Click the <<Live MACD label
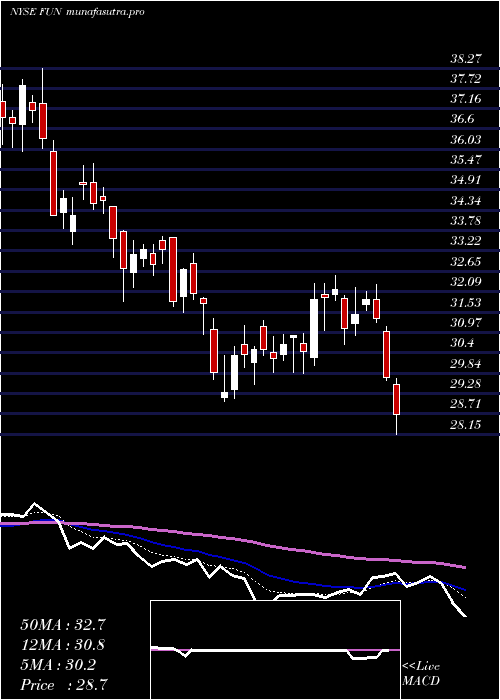 (x=421, y=674)
